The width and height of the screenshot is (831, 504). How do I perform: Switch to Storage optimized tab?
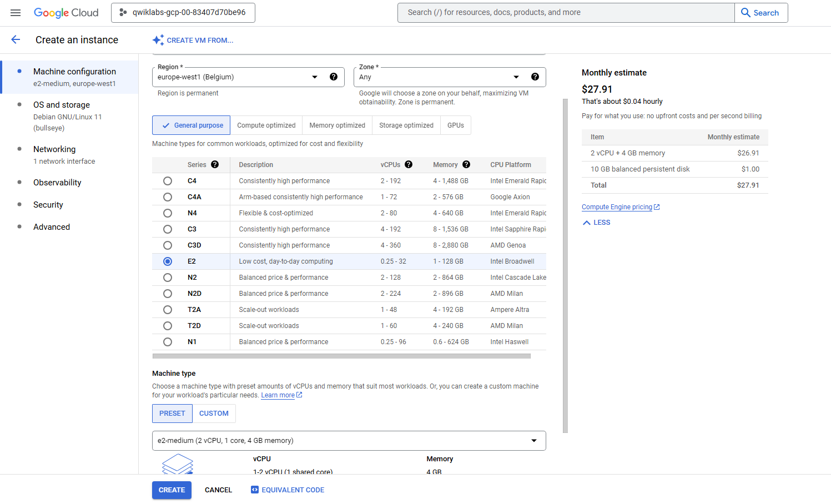tap(406, 125)
